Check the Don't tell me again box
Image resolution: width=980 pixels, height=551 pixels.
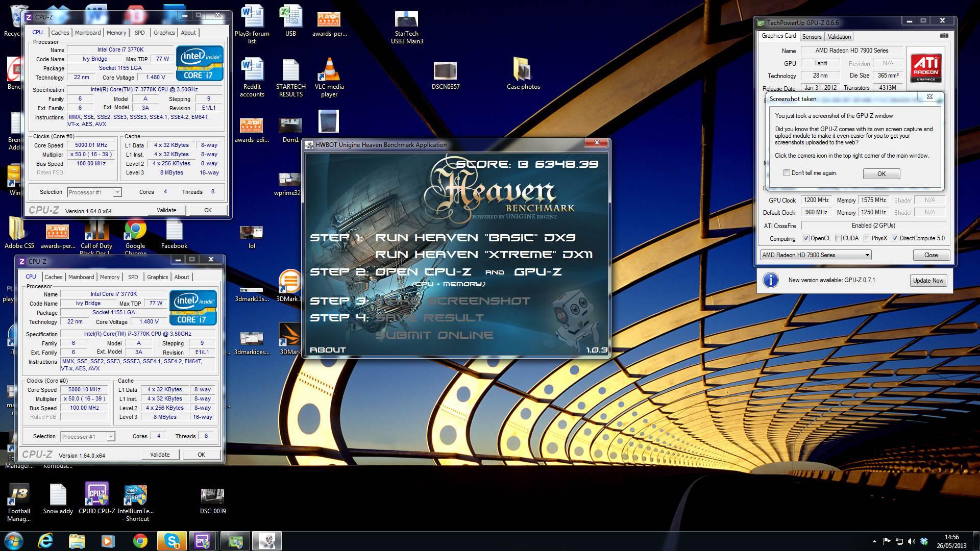(x=787, y=173)
